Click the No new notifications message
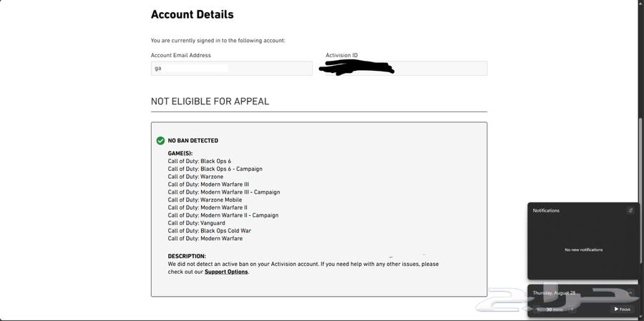Viewport: 644px width, 321px height. pos(583,250)
